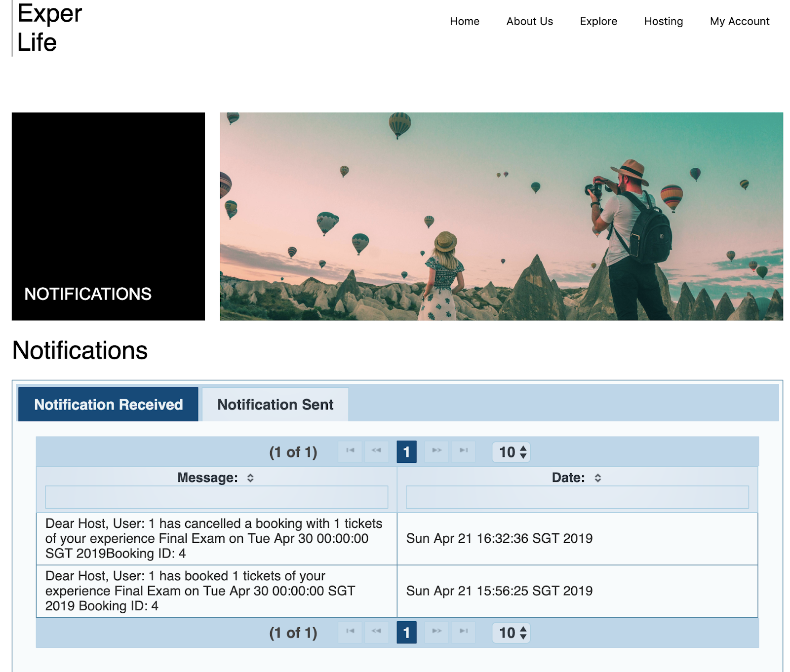Switch to Notification Received tab

(x=108, y=405)
